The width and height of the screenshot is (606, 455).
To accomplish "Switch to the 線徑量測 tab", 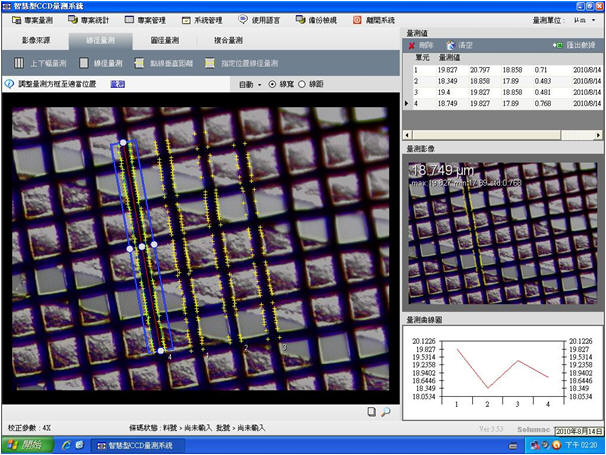I will (x=100, y=41).
